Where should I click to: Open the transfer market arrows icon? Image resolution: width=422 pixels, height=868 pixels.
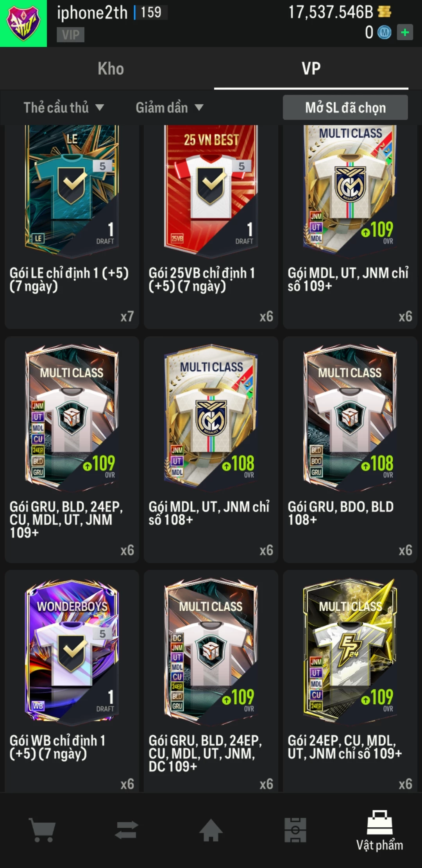[x=127, y=830]
